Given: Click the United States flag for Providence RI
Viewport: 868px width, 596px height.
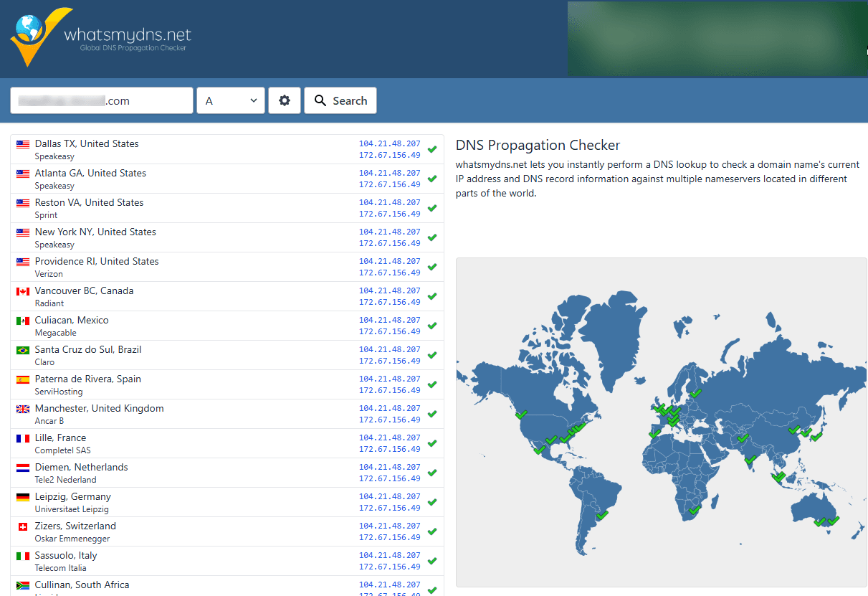Looking at the screenshot, I should click(x=23, y=262).
